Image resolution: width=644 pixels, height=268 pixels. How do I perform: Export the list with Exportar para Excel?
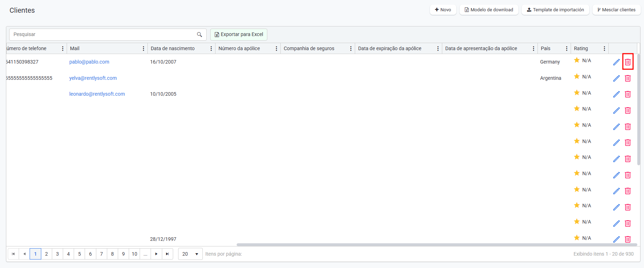coord(239,35)
